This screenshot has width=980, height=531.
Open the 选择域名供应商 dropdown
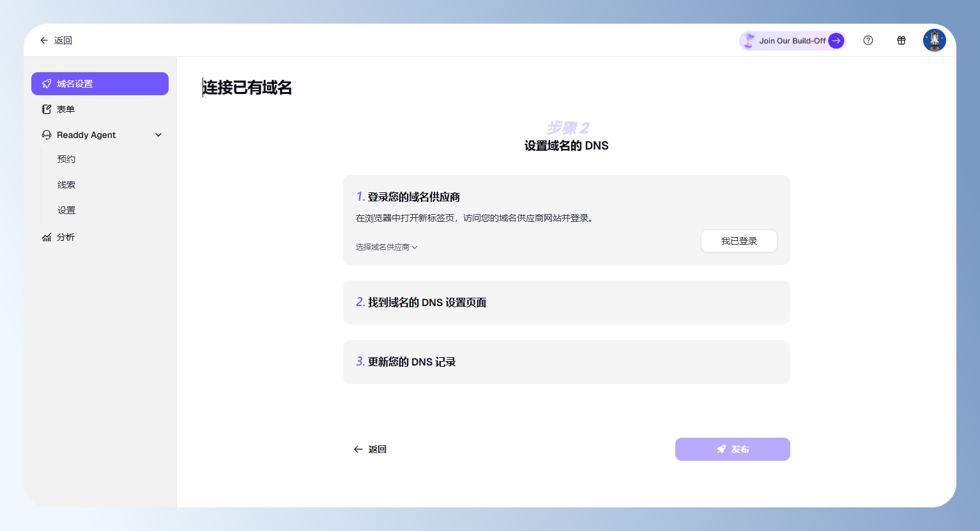pos(386,247)
